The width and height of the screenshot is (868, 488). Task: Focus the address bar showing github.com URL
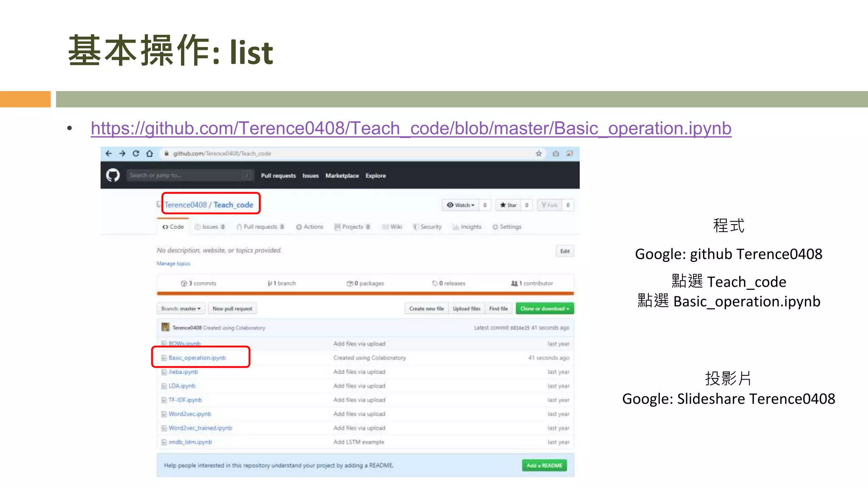pos(348,153)
